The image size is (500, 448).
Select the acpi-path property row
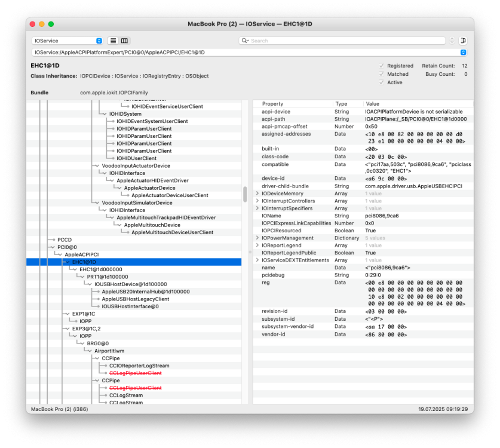pos(363,119)
